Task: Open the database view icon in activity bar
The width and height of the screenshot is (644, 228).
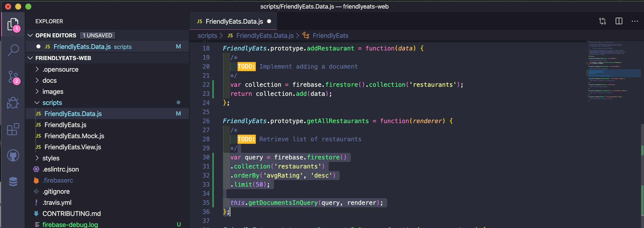Action: 13,182
